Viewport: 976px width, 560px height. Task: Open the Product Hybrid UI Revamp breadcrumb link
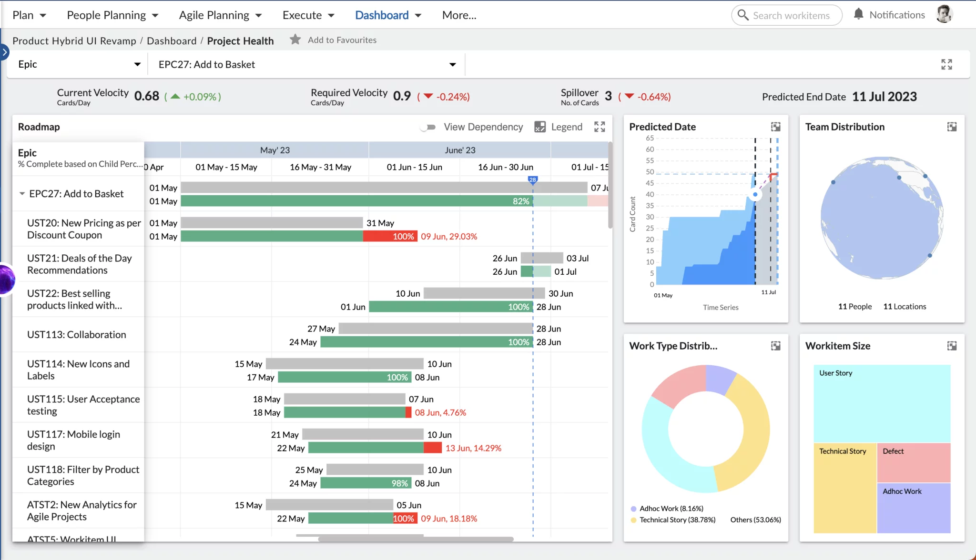click(74, 40)
